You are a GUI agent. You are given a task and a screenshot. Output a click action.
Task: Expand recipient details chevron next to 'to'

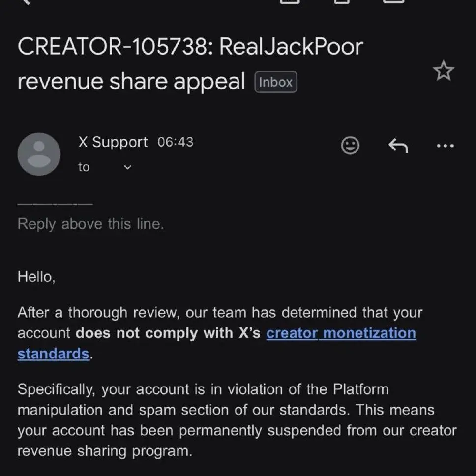128,167
